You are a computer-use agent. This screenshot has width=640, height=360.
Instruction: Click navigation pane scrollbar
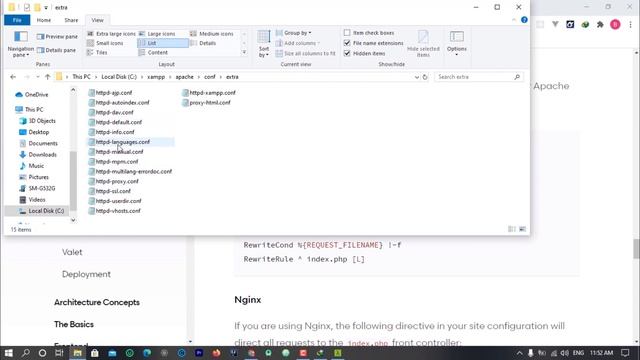(73, 180)
